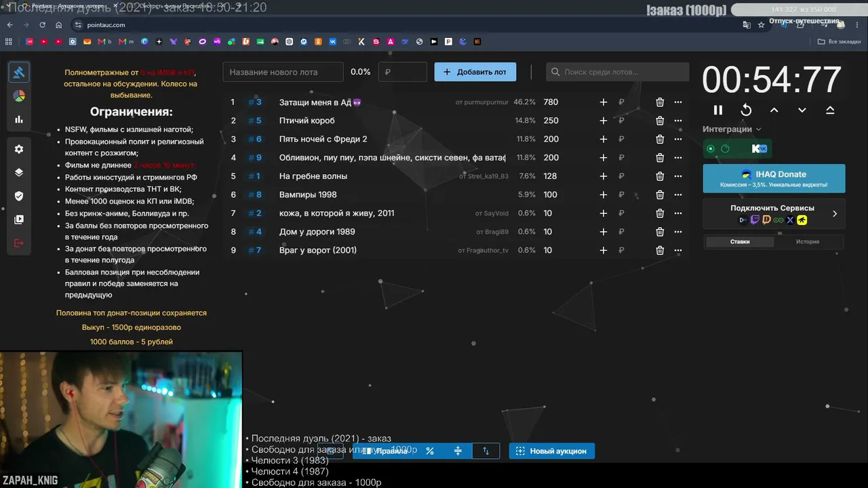The height and width of the screenshot is (488, 868).
Task: Click the 780 amount of the first lot
Action: (x=551, y=102)
